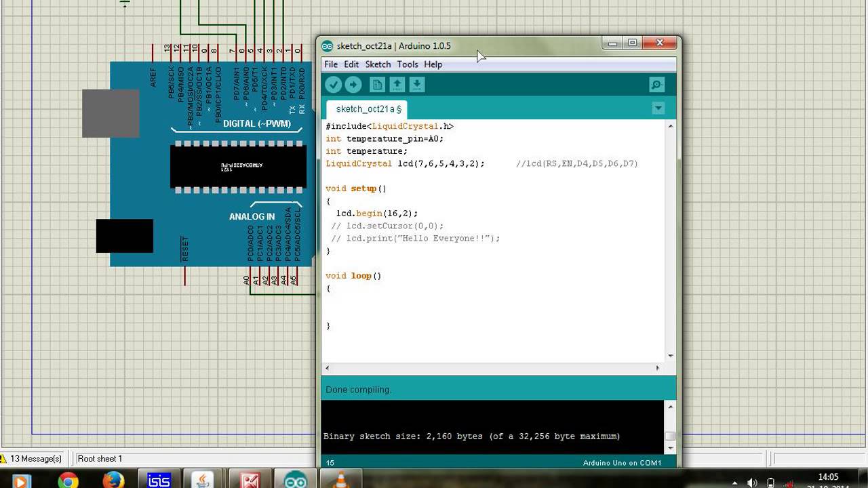Viewport: 868px width, 488px height.
Task: Click console scroll down arrow
Action: pyautogui.click(x=671, y=448)
